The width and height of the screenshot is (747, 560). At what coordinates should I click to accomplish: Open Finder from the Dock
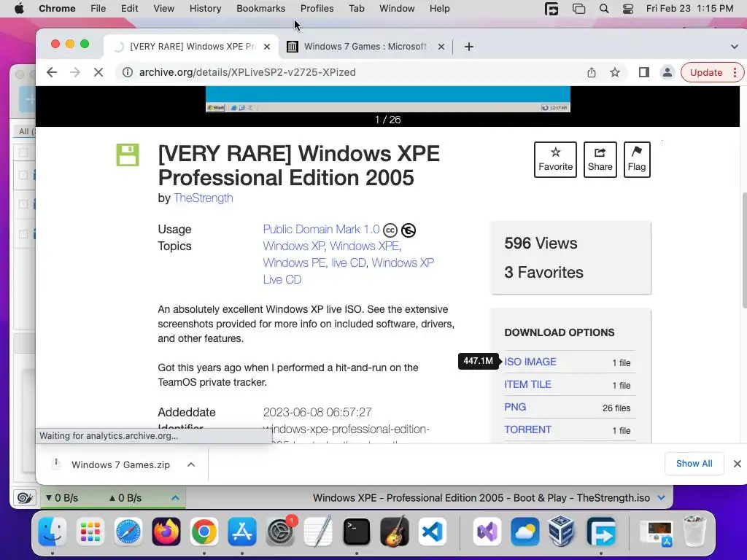point(52,532)
